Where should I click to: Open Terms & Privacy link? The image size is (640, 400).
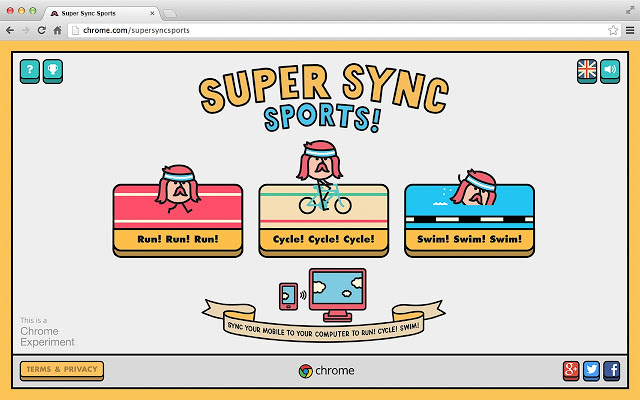[x=62, y=370]
